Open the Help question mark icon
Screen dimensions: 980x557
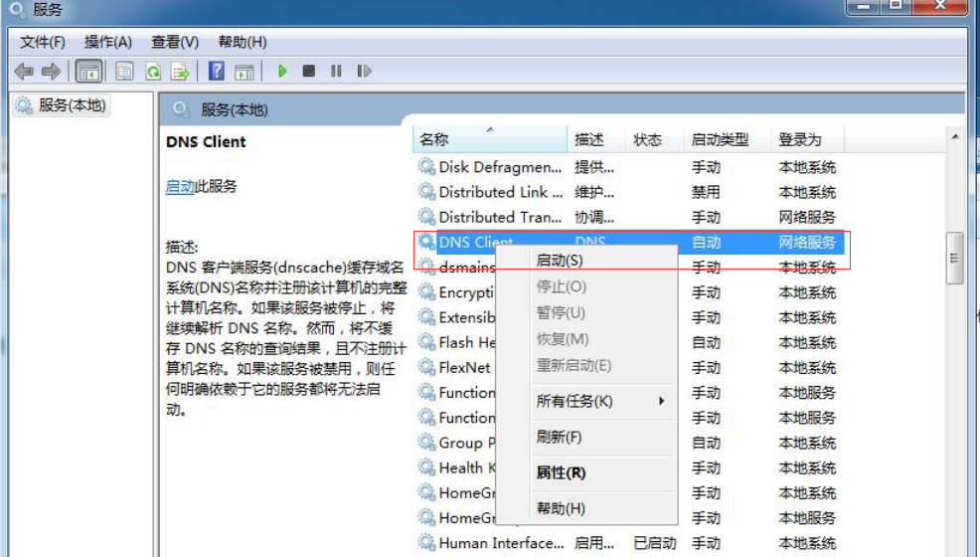click(x=217, y=72)
